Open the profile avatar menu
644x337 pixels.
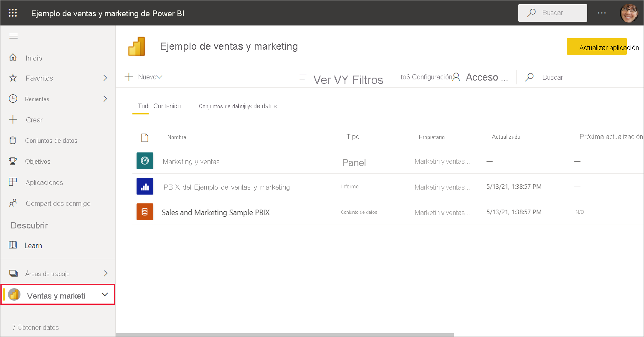point(629,13)
